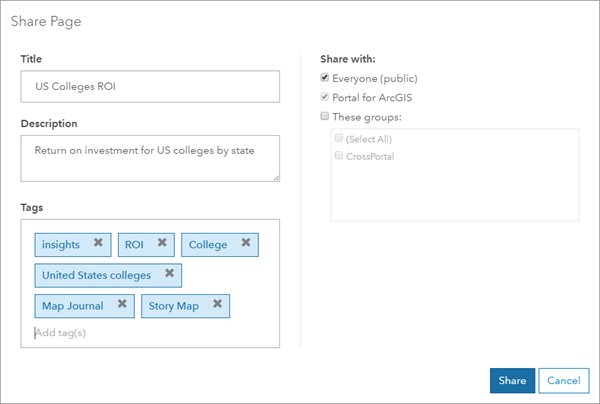
Task: Click into the Description text area
Action: point(150,158)
